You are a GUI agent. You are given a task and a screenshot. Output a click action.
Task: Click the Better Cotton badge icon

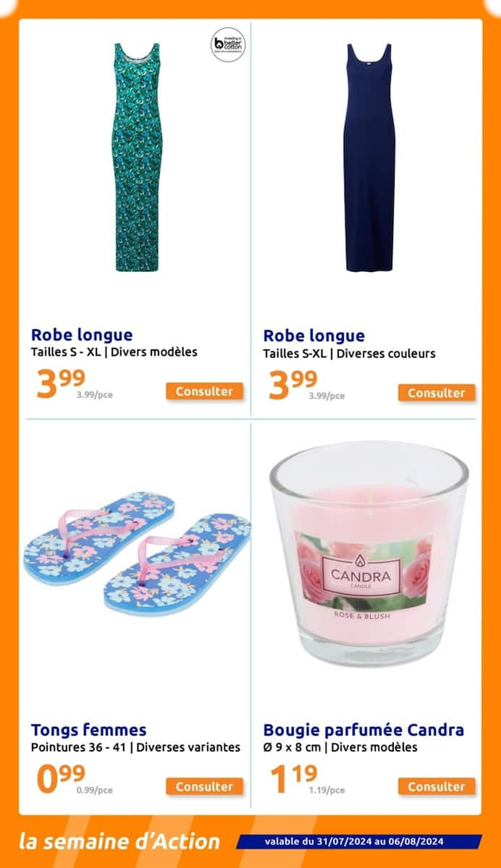click(228, 44)
